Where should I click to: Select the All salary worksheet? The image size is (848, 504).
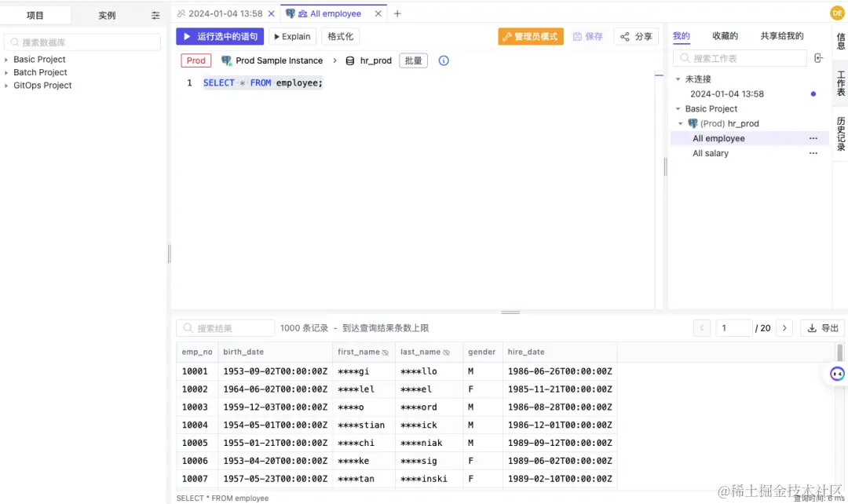[x=711, y=153]
